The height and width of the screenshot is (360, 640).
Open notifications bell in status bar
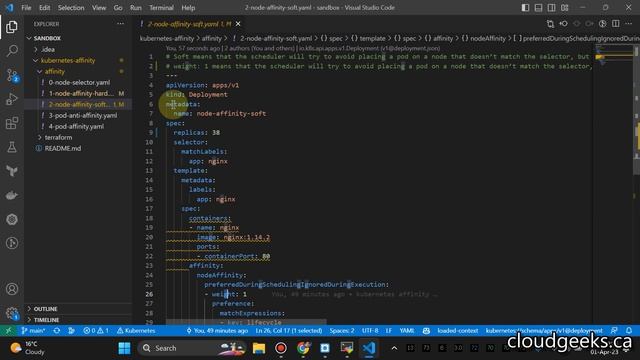click(x=629, y=331)
